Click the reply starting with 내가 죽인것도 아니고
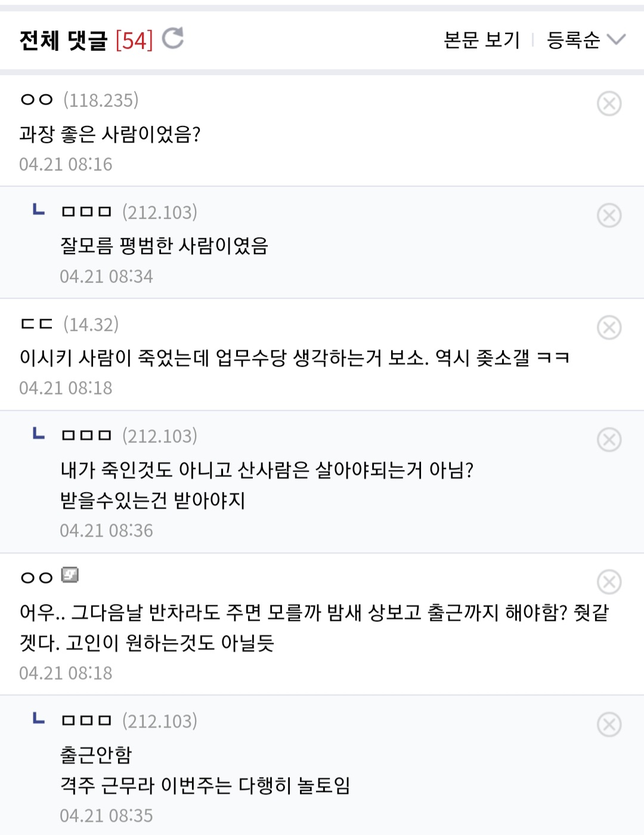The height and width of the screenshot is (835, 644). coord(267,470)
